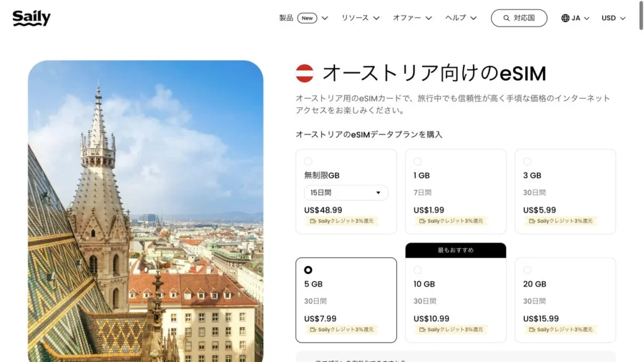Click the US$5.99 price
The image size is (644, 362).
click(x=539, y=210)
